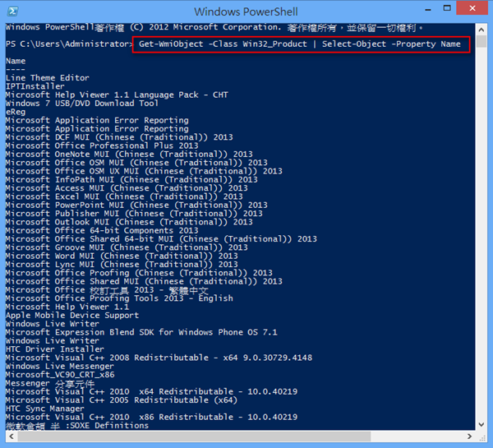
Task: Click Visual C++ 2010 x64 Redistributable line
Action: pos(151,392)
